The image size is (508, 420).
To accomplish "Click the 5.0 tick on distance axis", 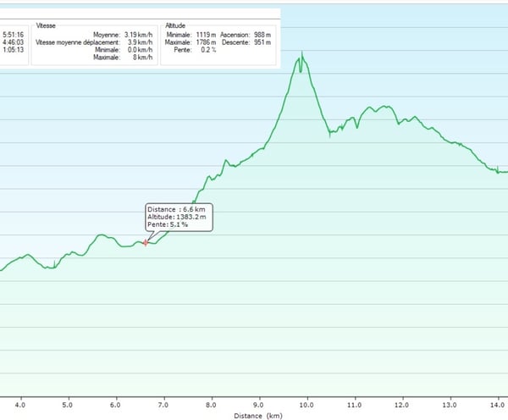I will pyautogui.click(x=68, y=405).
